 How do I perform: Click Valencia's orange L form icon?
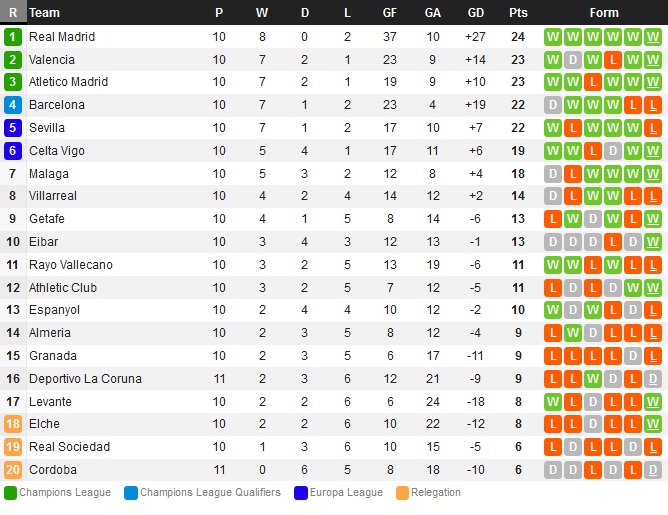pyautogui.click(x=613, y=60)
